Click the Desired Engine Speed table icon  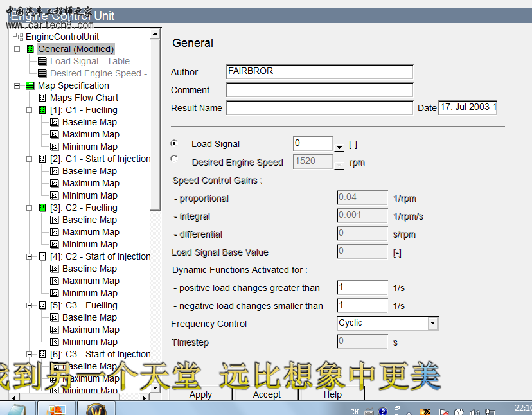[42, 74]
